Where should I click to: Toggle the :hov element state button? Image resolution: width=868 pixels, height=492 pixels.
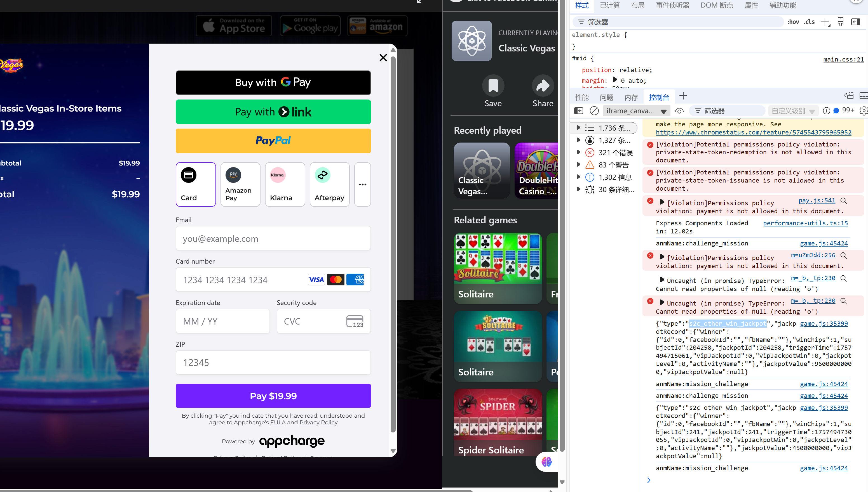(793, 22)
